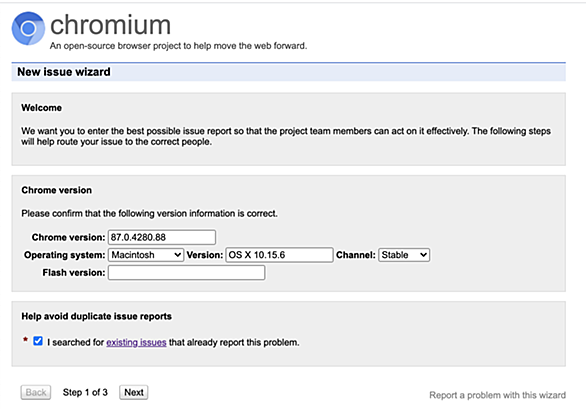Click the Welcome section heading

click(41, 108)
